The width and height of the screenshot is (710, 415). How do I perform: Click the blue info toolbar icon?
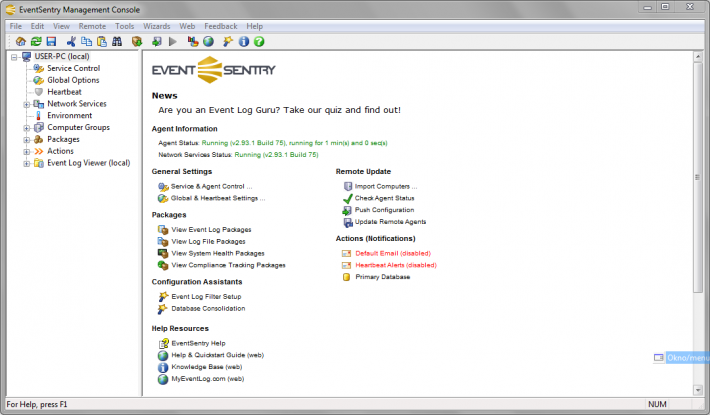coord(244,42)
